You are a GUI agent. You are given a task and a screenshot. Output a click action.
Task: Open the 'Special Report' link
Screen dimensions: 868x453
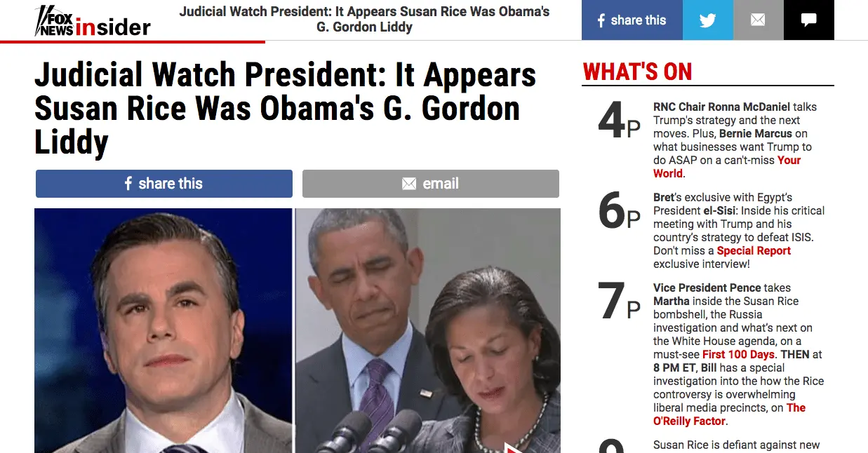[754, 250]
